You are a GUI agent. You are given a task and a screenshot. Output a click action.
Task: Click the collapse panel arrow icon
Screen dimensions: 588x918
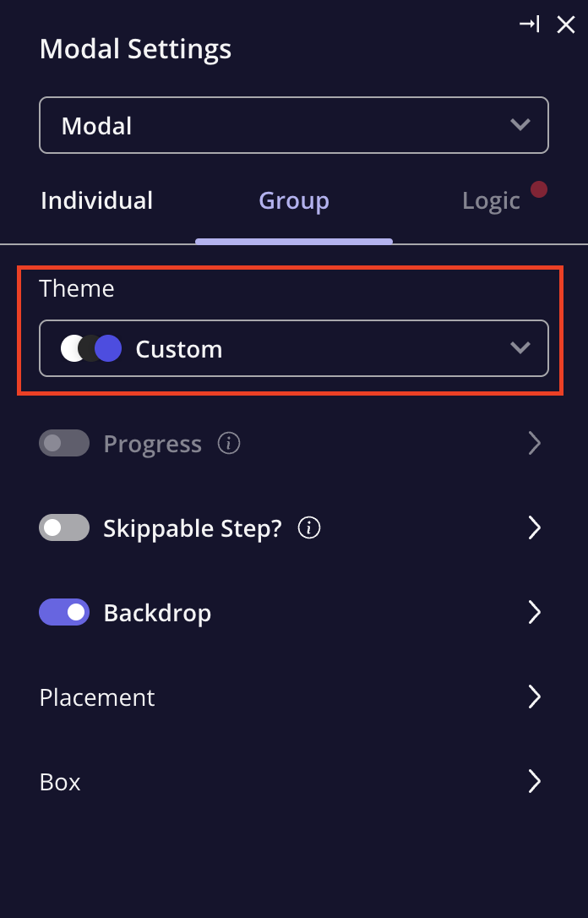tap(530, 24)
